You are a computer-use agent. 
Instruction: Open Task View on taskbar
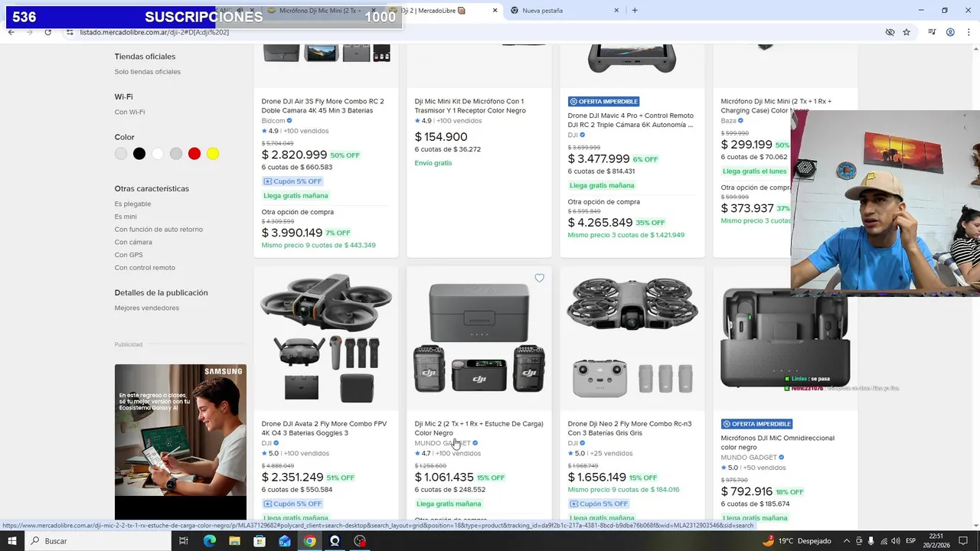coord(184,541)
